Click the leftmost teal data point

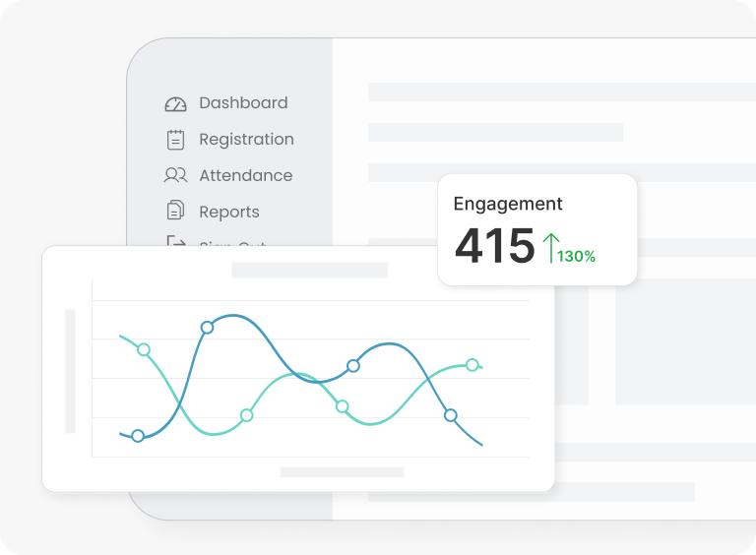click(x=144, y=349)
